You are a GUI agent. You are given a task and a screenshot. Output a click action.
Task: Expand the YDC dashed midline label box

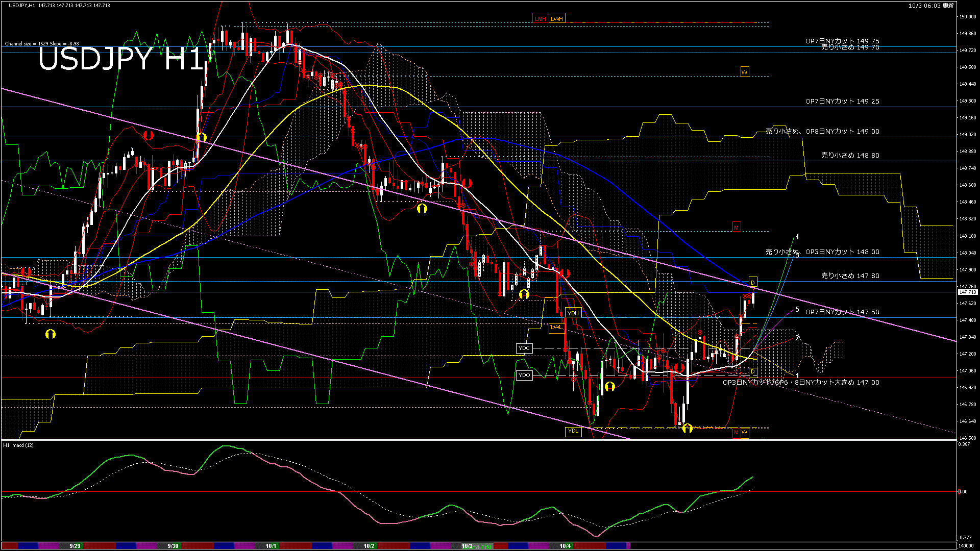(x=525, y=348)
